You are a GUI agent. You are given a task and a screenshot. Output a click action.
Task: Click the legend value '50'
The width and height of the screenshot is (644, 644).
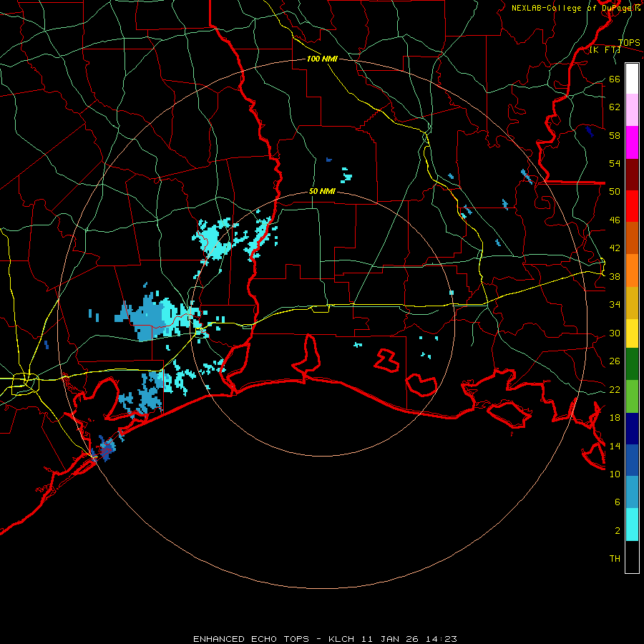point(615,191)
